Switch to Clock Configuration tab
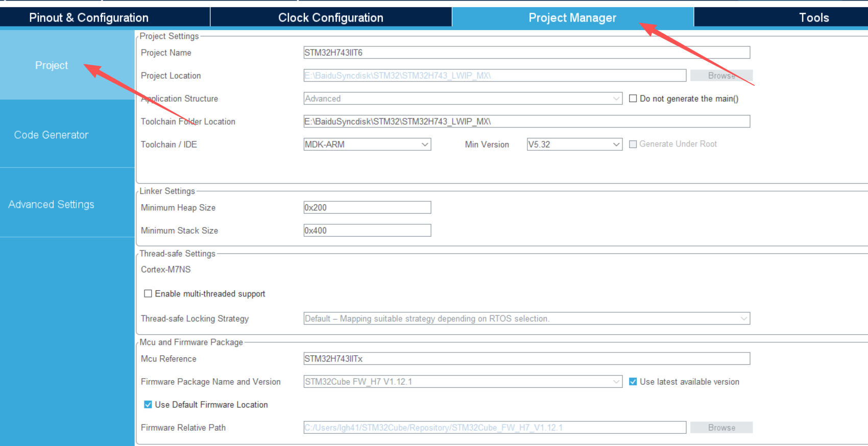Image resolution: width=868 pixels, height=446 pixels. (x=330, y=17)
